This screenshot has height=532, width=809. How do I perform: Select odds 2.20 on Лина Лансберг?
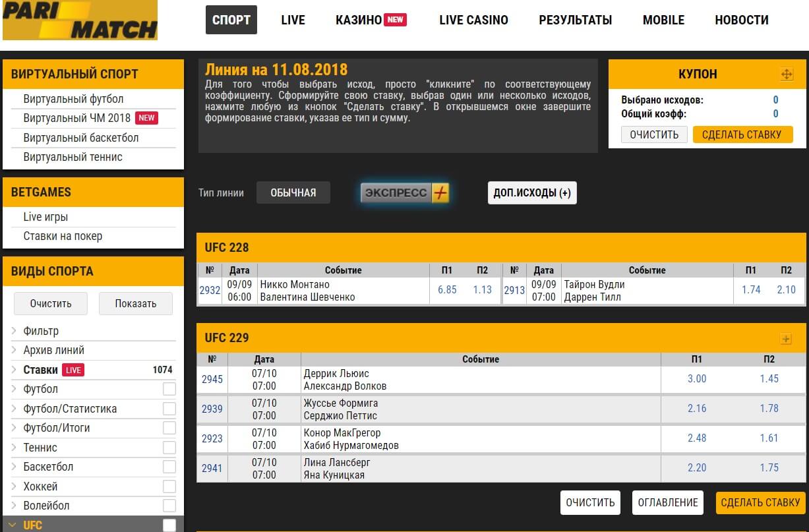[x=697, y=467]
